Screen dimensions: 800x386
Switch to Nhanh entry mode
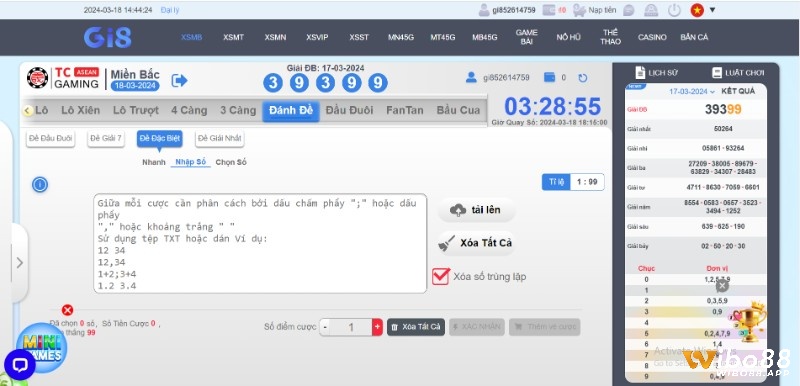coord(154,162)
